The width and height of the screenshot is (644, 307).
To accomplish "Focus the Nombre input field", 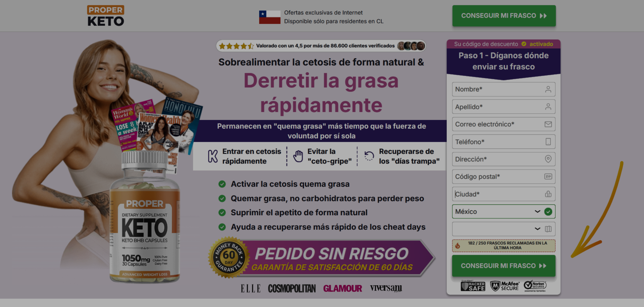I will point(504,89).
